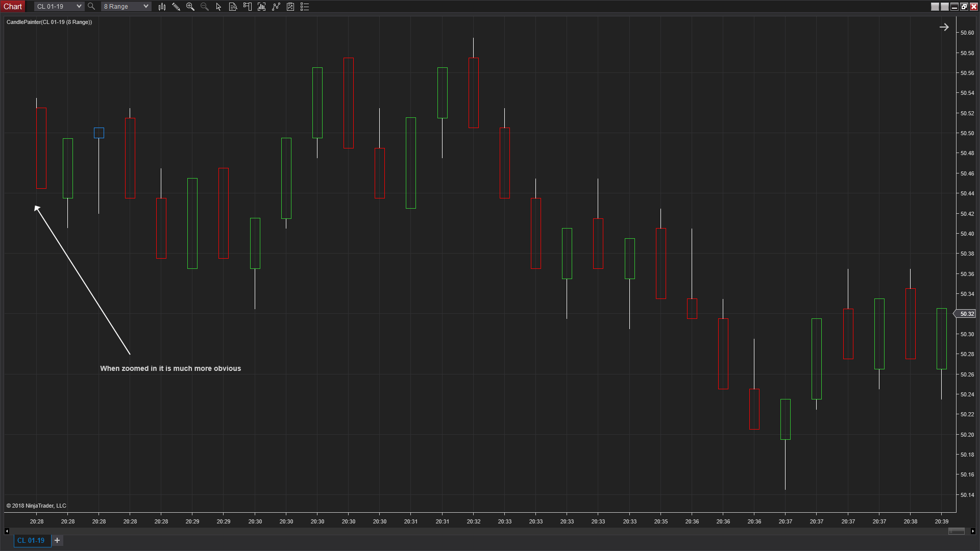The height and width of the screenshot is (551, 980).
Task: Click the zoom in magnifier icon
Action: click(190, 7)
